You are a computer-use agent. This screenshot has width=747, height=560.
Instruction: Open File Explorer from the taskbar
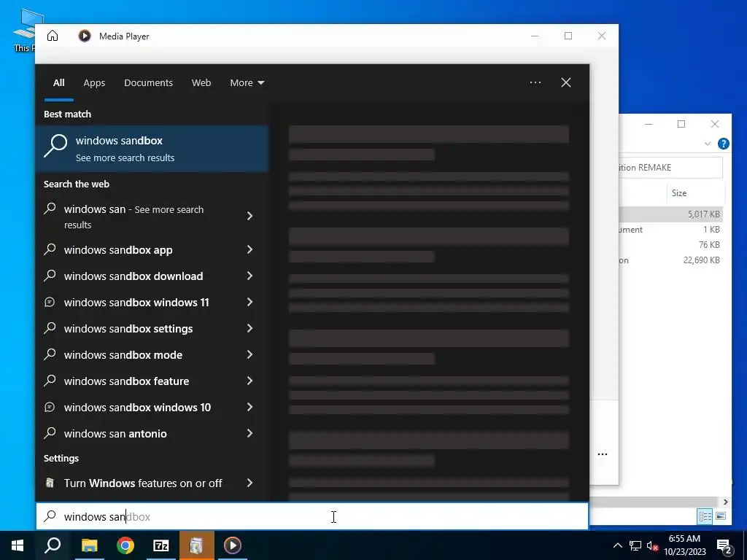[x=89, y=545]
